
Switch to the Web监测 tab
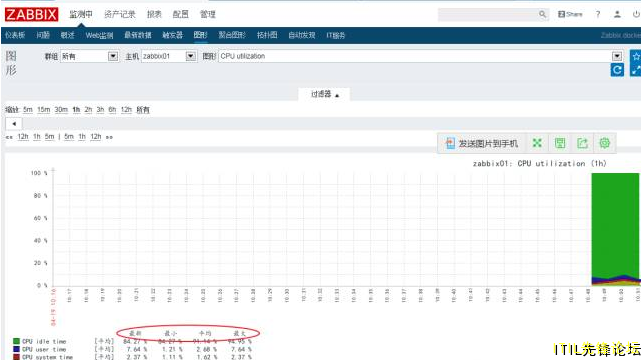99,35
